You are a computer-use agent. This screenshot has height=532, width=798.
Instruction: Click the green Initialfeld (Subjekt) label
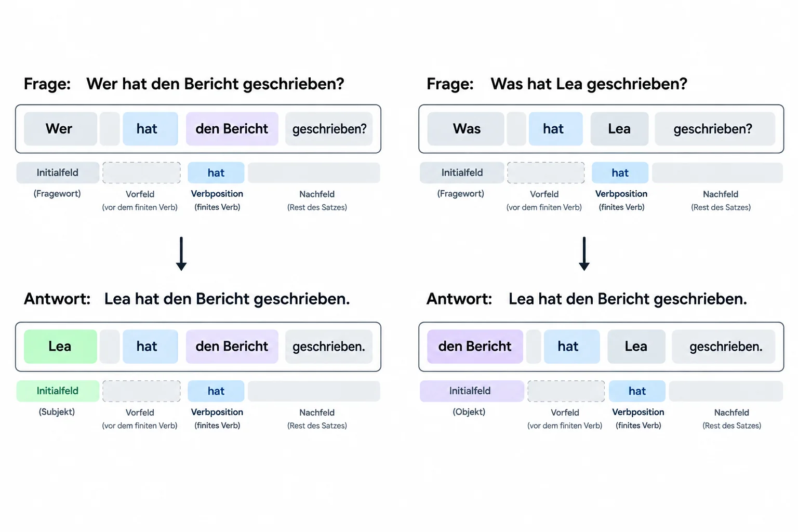(58, 391)
